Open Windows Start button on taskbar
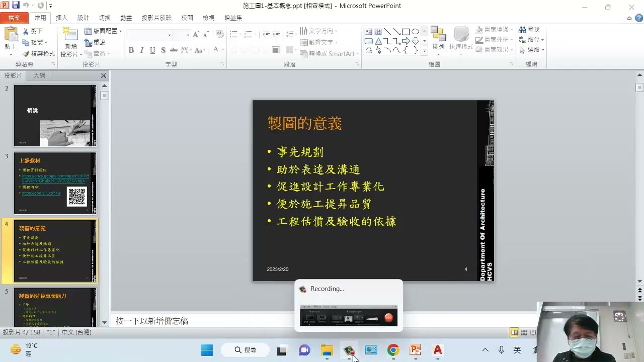The image size is (644, 362). [207, 350]
